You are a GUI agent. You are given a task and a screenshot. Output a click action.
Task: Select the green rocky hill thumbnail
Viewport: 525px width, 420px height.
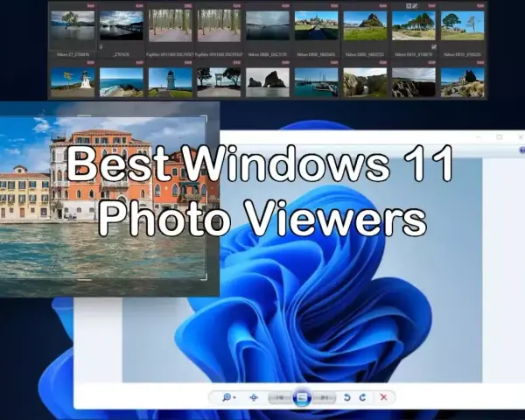[x=365, y=25]
